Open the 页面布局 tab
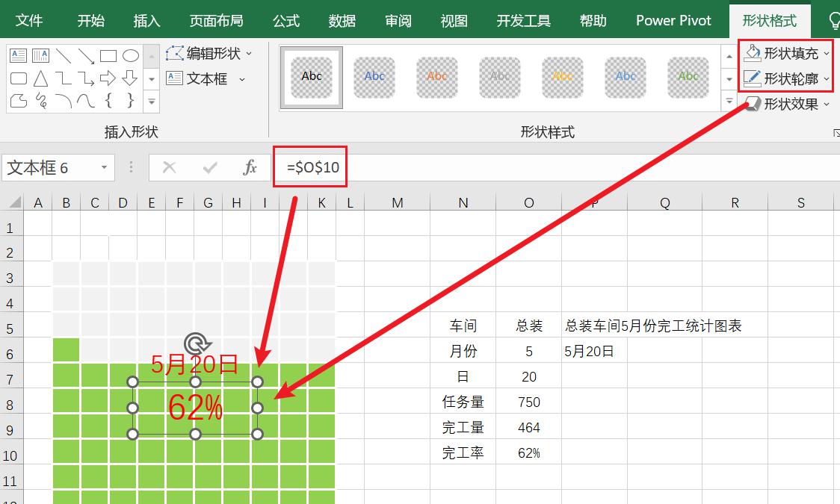The width and height of the screenshot is (840, 504). coord(217,20)
